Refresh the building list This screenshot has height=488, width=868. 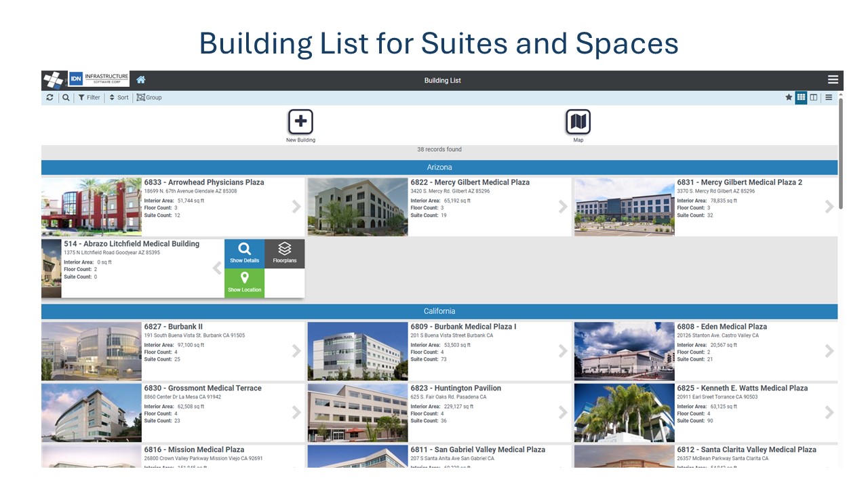click(x=50, y=98)
